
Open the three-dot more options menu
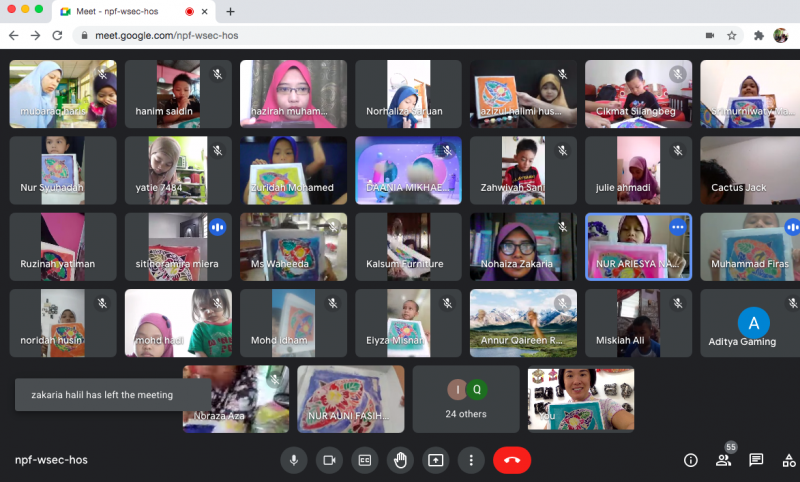[x=471, y=460]
